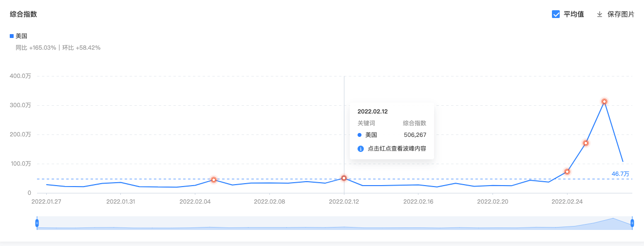Click the red peak marker at 2022.02.25
The height and width of the screenshot is (246, 644).
click(586, 143)
